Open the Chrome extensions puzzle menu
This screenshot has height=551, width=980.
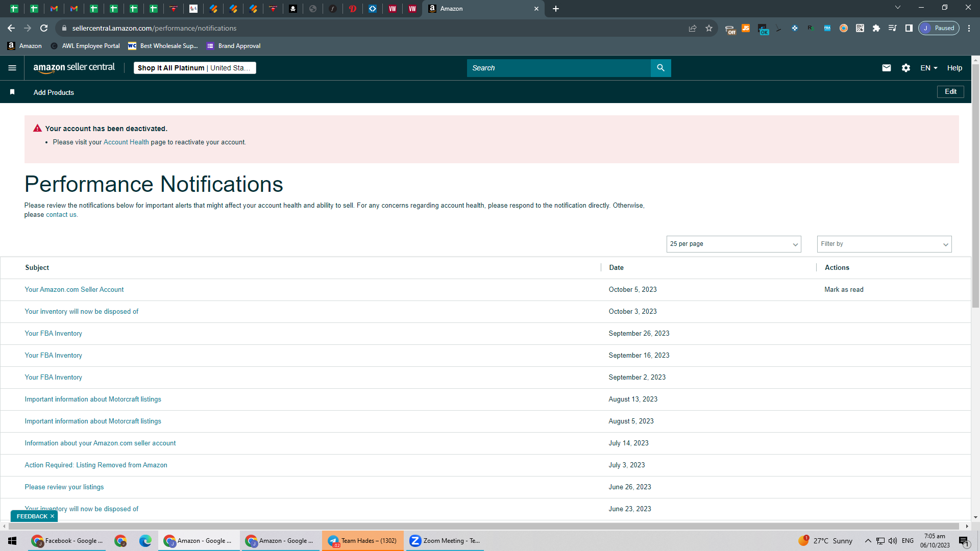click(876, 28)
